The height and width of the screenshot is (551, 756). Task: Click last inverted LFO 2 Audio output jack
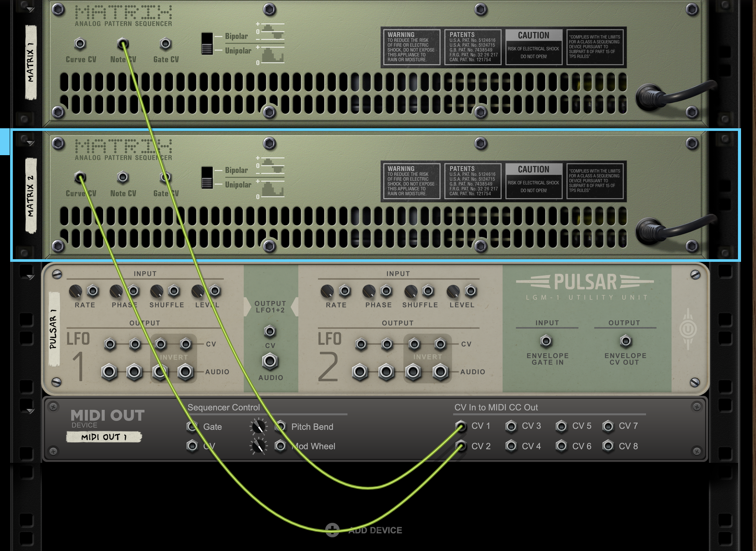(440, 372)
